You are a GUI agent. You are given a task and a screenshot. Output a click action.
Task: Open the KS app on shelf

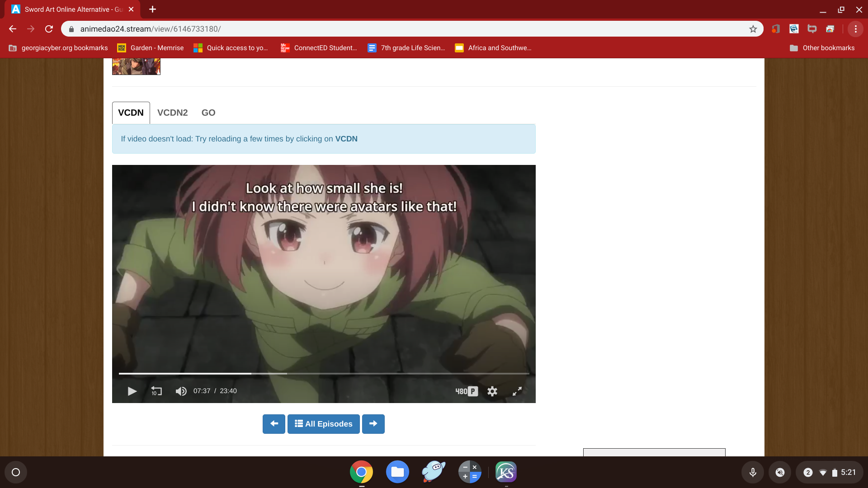[x=506, y=472]
